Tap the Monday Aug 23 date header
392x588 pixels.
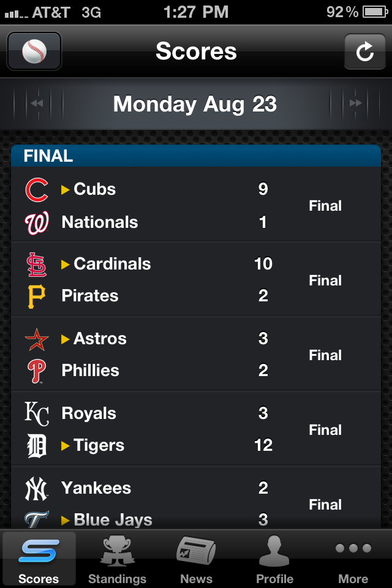[195, 104]
